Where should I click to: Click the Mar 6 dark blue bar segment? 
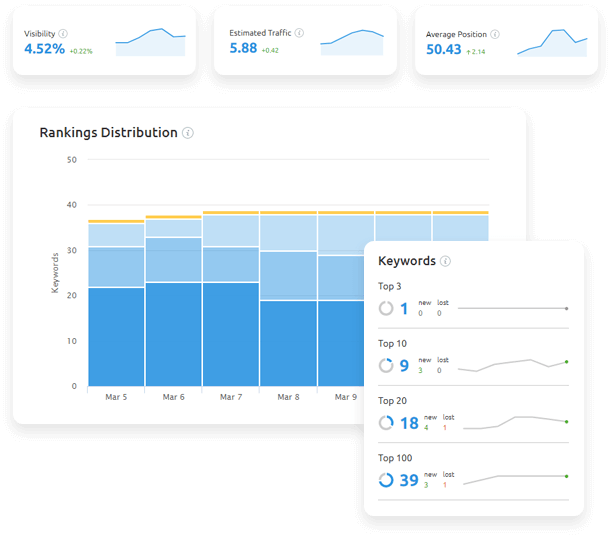174,334
